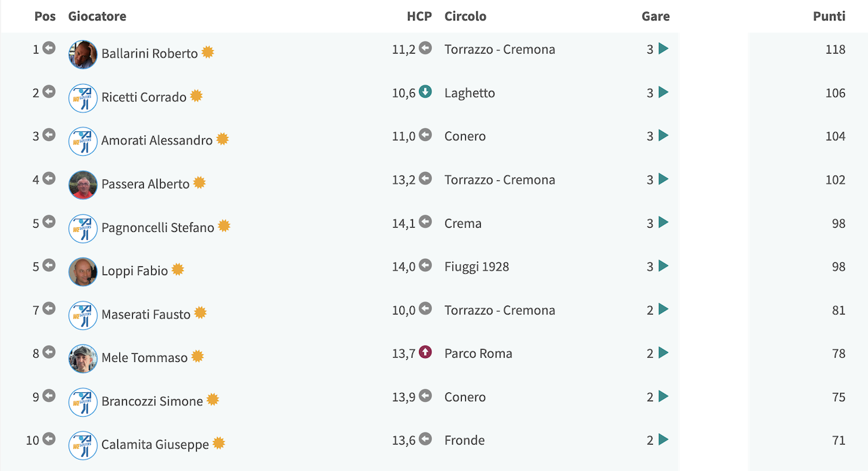Expand Brancozzi Simone's Gare details arrow
This screenshot has height=471, width=868.
coord(663,396)
